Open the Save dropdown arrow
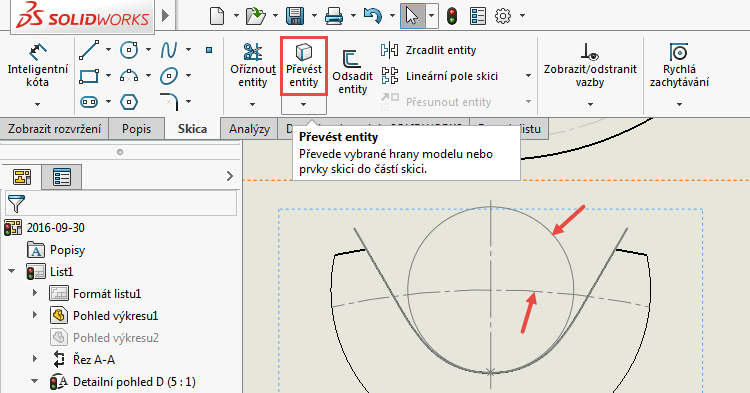 [314, 16]
